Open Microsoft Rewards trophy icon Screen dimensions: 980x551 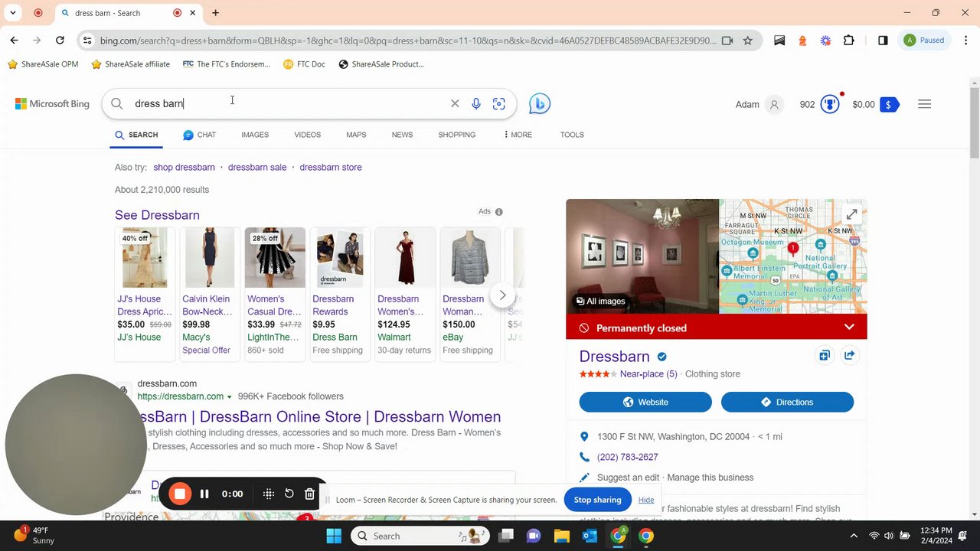[830, 104]
